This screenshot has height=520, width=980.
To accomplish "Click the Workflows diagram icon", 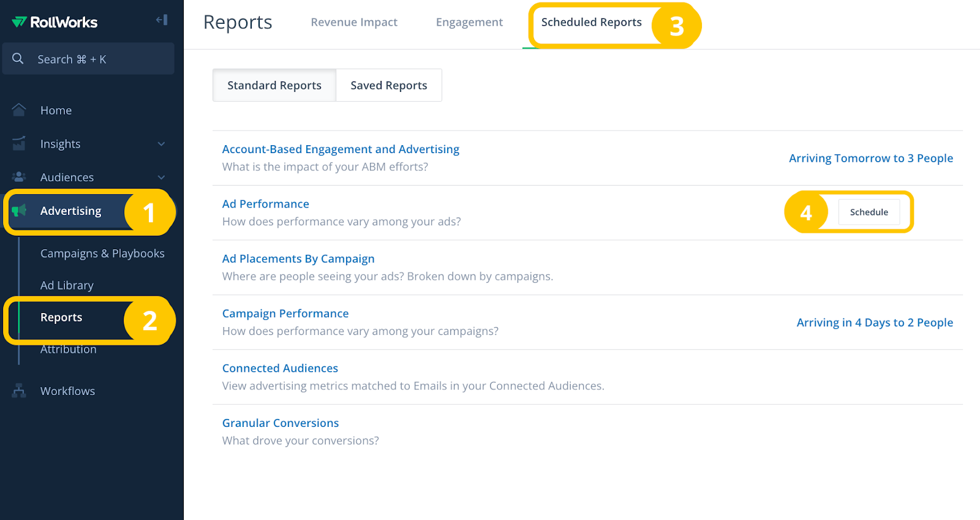I will point(19,391).
